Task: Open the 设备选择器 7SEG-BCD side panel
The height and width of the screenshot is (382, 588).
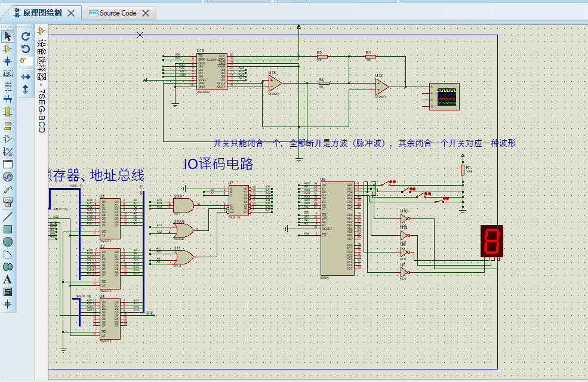Action: pos(41,86)
